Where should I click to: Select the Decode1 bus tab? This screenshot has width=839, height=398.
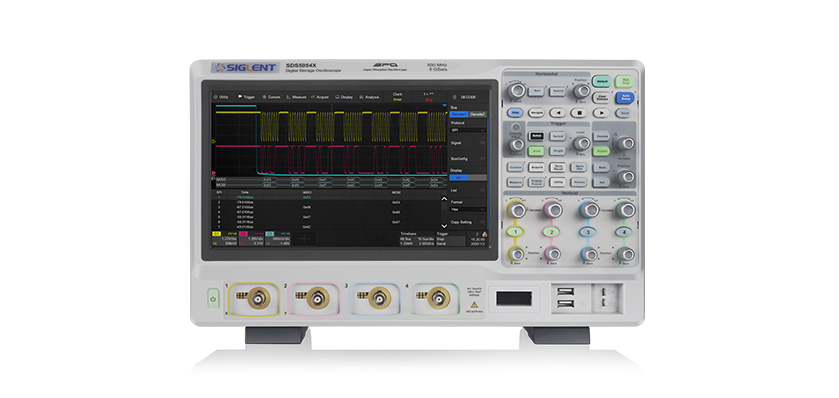459,114
